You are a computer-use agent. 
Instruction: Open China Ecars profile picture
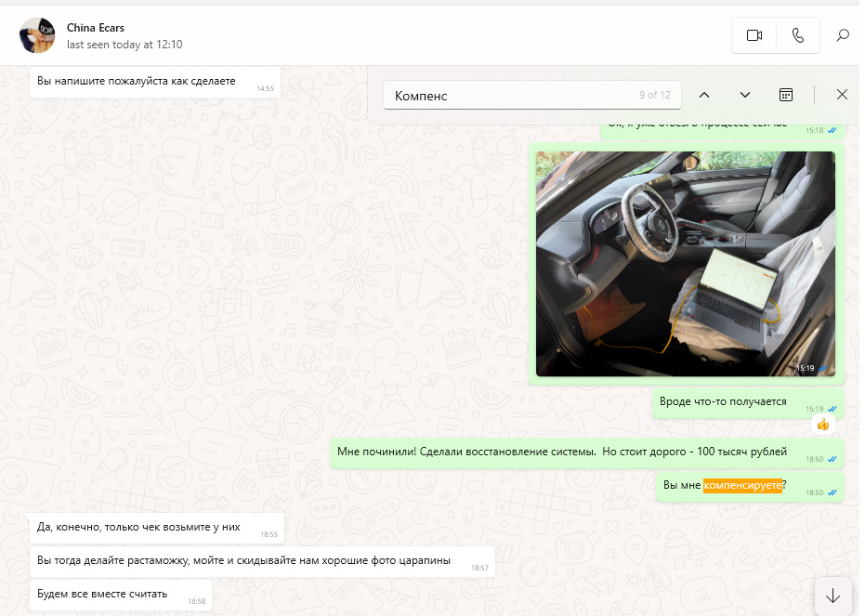click(37, 35)
